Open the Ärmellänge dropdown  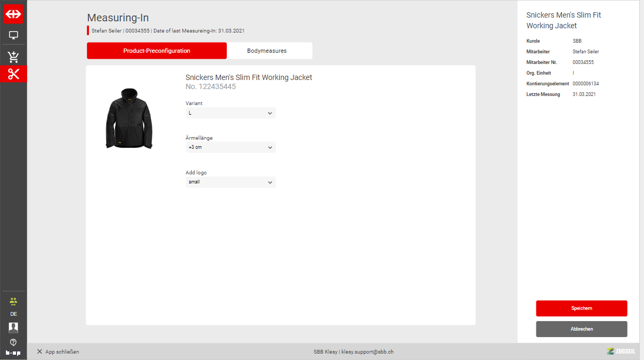[x=231, y=147]
